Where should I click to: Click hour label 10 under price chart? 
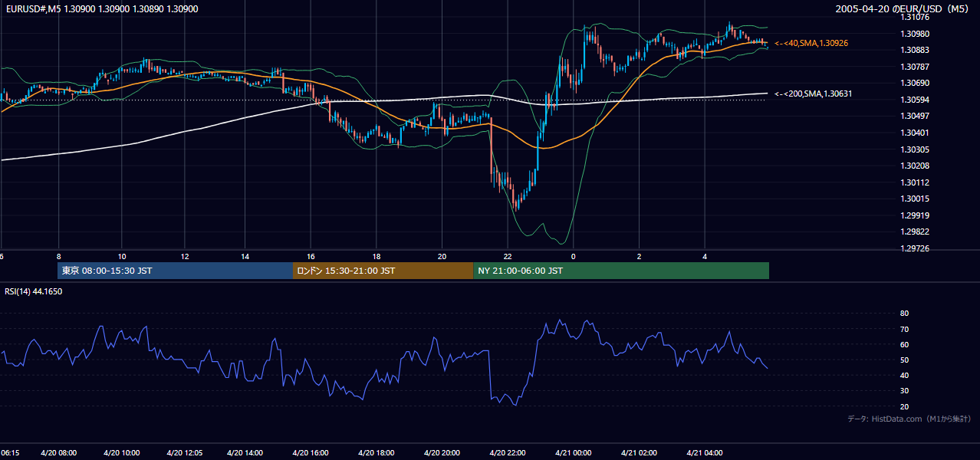coord(122,256)
